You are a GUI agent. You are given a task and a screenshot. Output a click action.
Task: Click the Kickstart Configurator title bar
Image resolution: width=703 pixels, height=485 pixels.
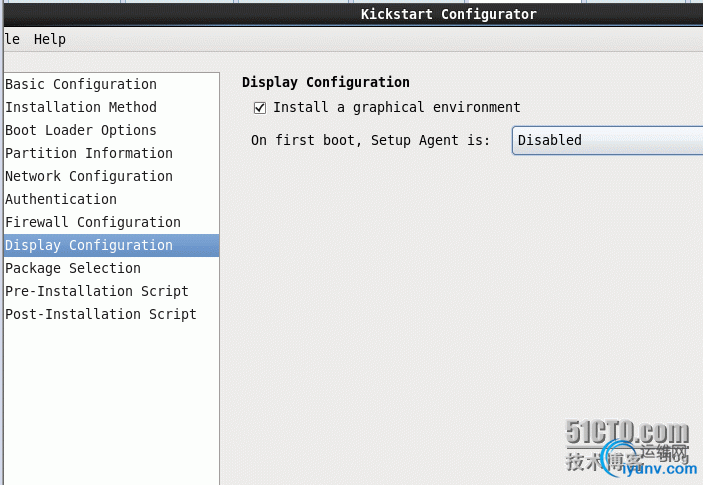click(448, 14)
